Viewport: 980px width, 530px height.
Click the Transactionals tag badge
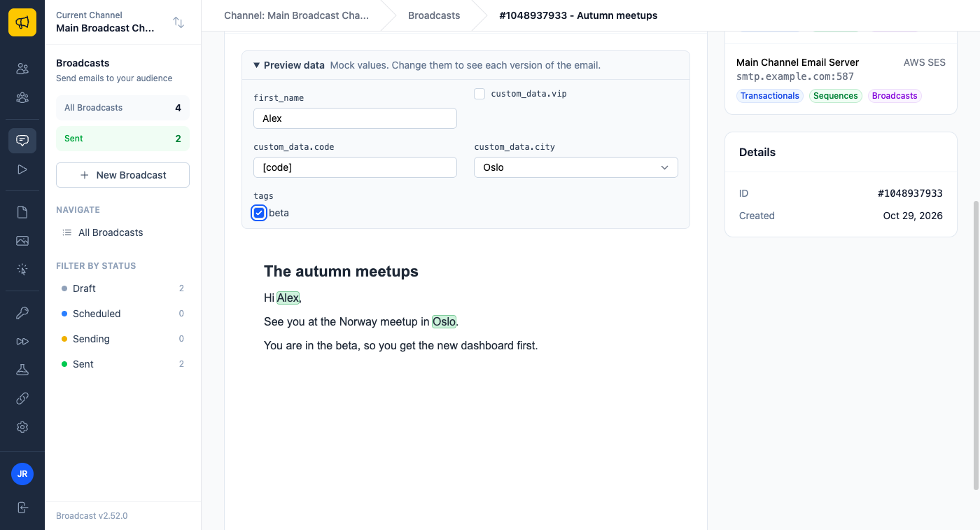point(770,96)
